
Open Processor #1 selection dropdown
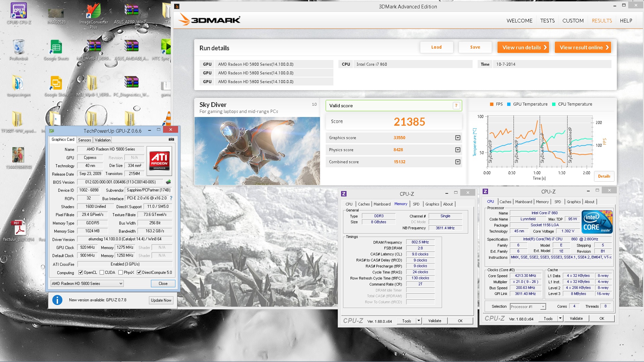pyautogui.click(x=528, y=307)
